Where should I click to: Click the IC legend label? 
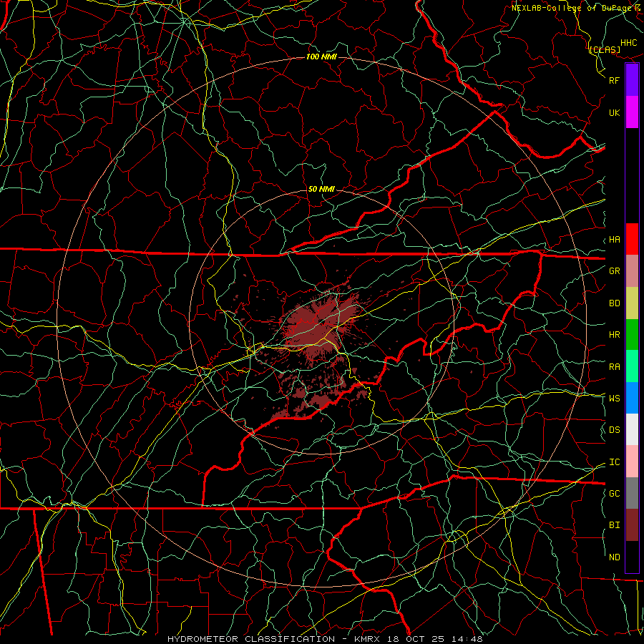(615, 462)
